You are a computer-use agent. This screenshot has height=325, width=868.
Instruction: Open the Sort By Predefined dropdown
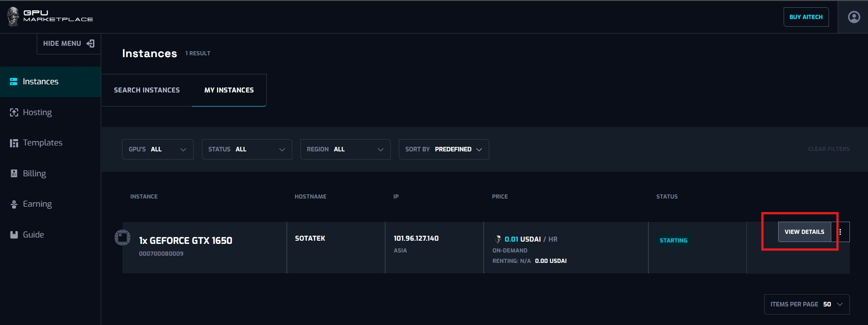click(x=443, y=150)
